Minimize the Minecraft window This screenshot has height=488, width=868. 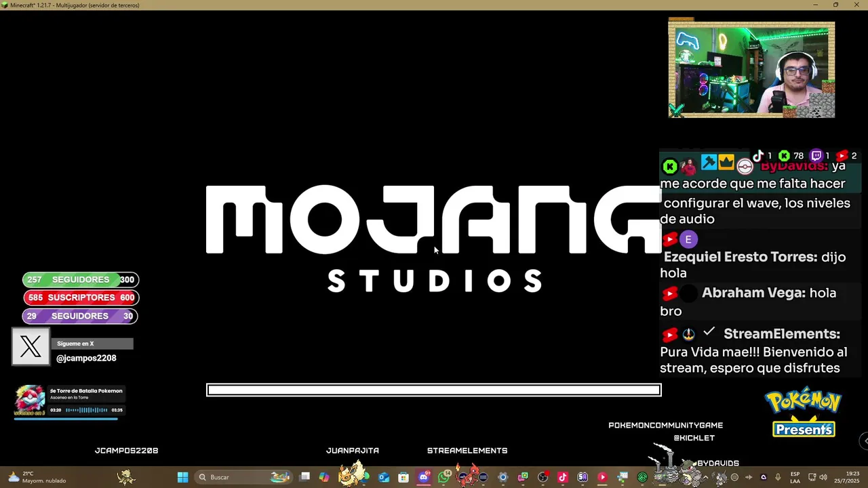(x=816, y=5)
